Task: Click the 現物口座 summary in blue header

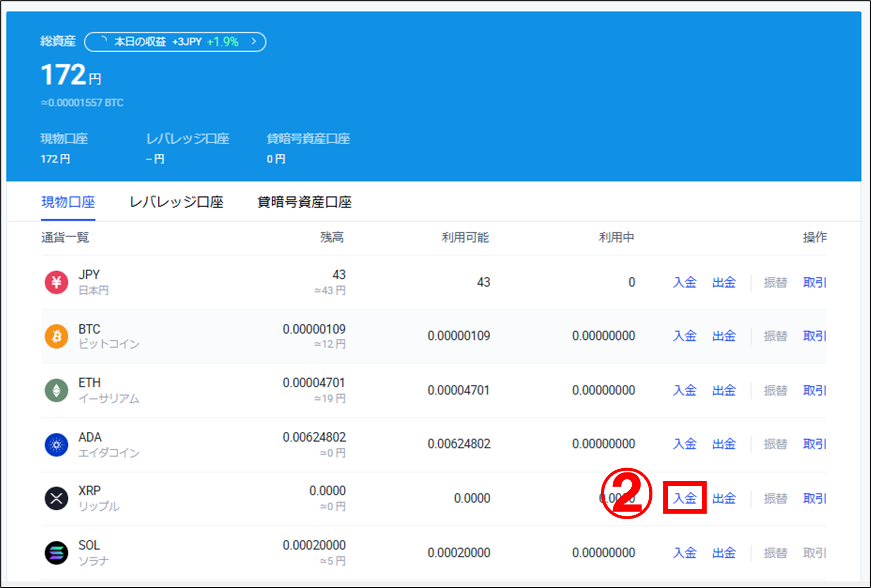Action: coord(64,139)
